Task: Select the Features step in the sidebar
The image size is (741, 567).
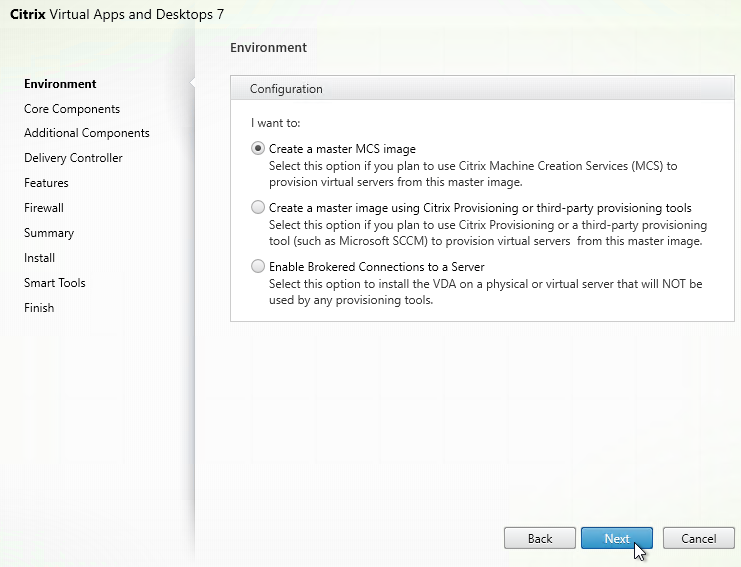Action: tap(46, 183)
